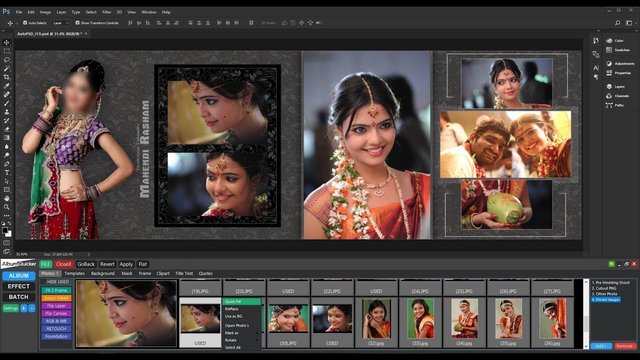Select the Eyedropper tool
The image size is (640, 360).
[7, 86]
